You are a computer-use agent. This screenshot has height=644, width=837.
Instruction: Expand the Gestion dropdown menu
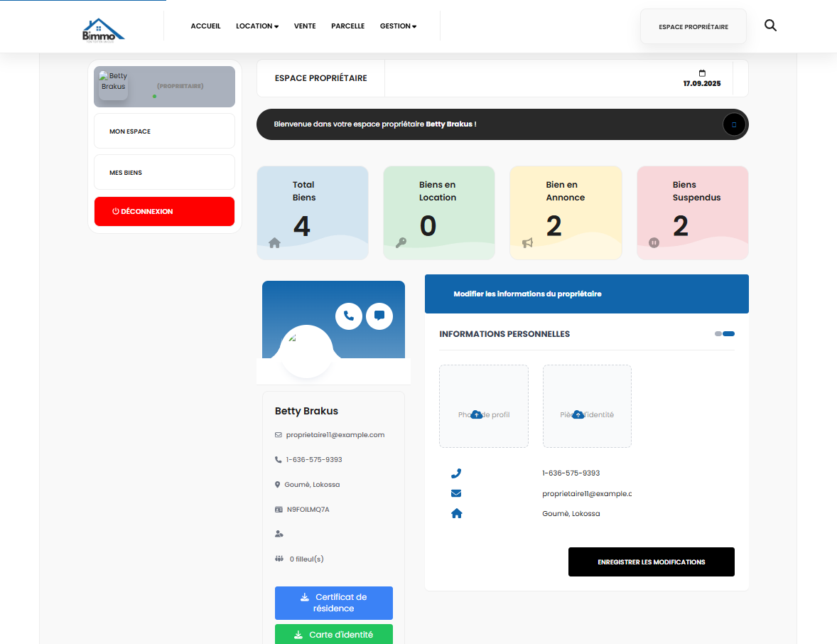398,26
